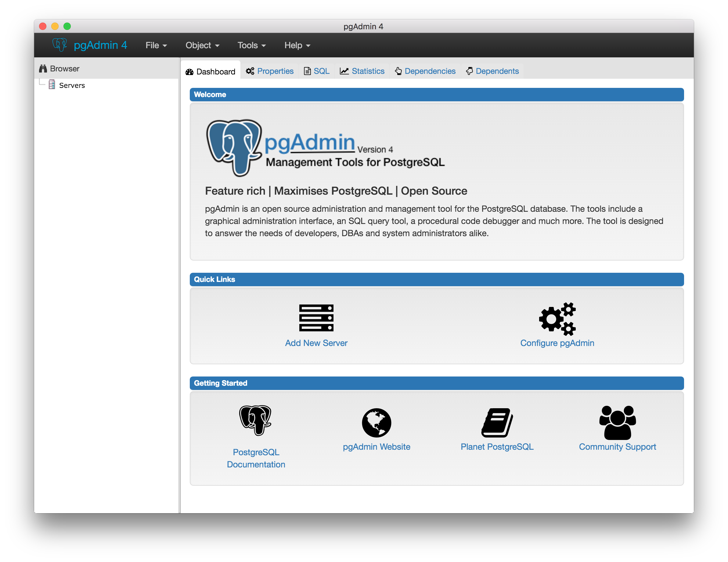
Task: Click the Dashboard gauge tab icon
Action: (190, 72)
